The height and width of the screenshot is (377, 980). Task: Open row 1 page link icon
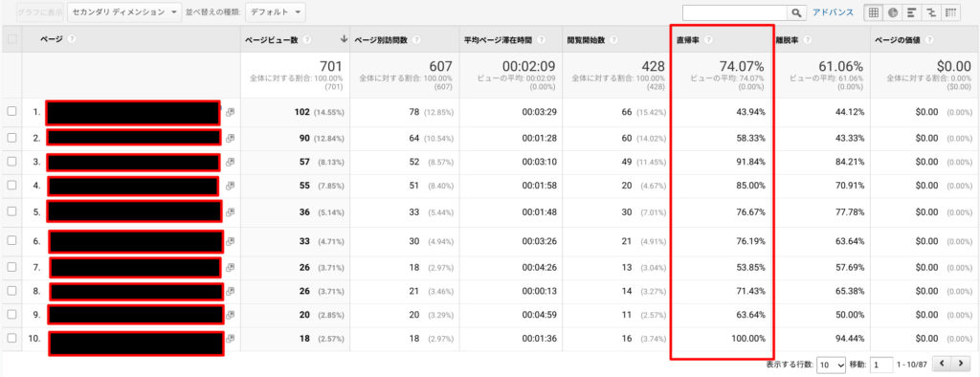pyautogui.click(x=230, y=112)
